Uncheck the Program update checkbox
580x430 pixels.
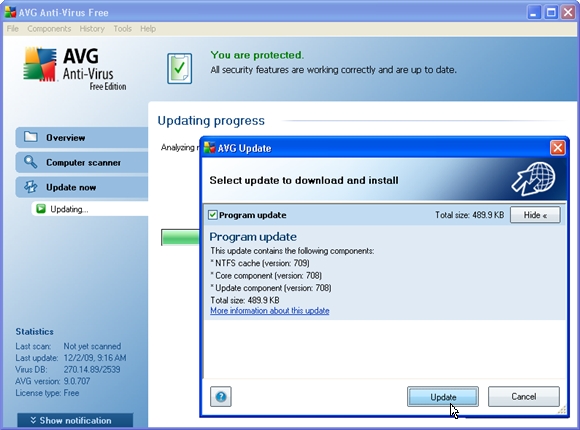tap(213, 215)
